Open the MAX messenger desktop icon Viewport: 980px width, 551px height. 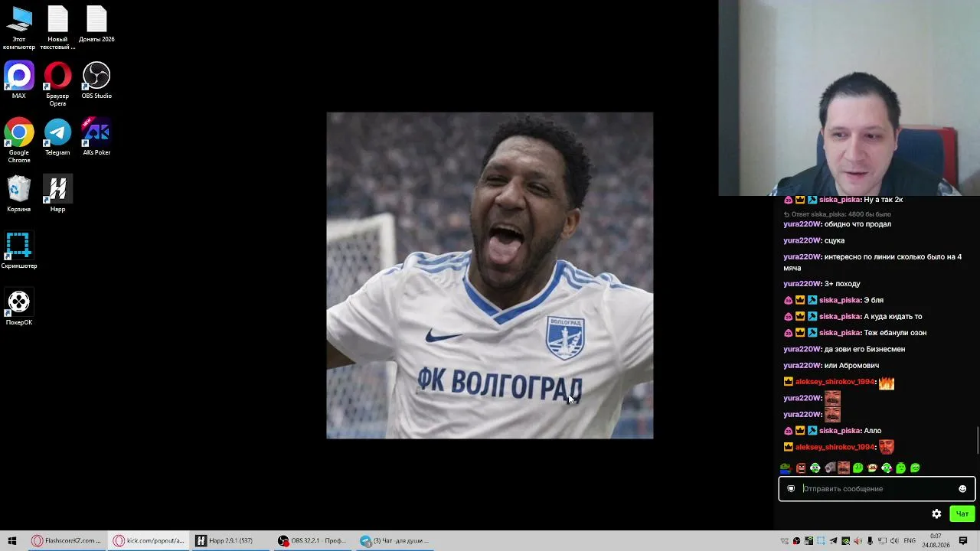point(19,80)
